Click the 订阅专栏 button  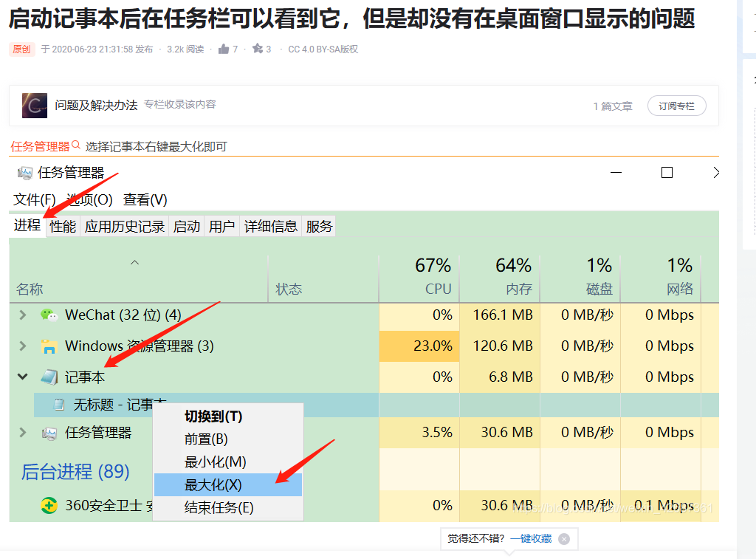point(676,106)
